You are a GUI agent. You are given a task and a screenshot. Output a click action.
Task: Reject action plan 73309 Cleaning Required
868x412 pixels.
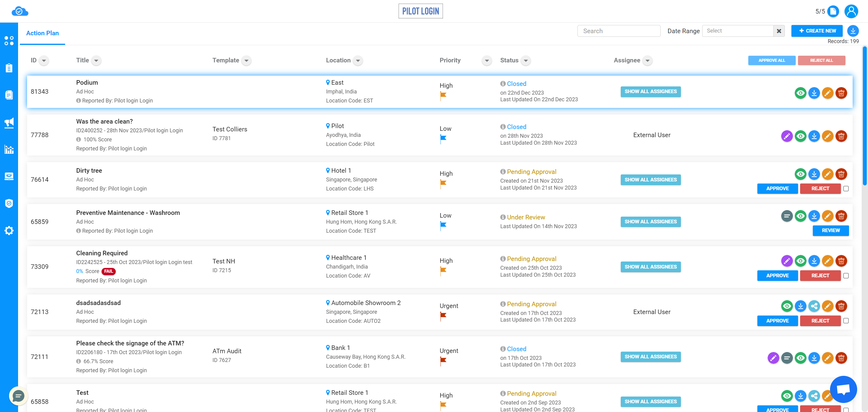pos(820,275)
